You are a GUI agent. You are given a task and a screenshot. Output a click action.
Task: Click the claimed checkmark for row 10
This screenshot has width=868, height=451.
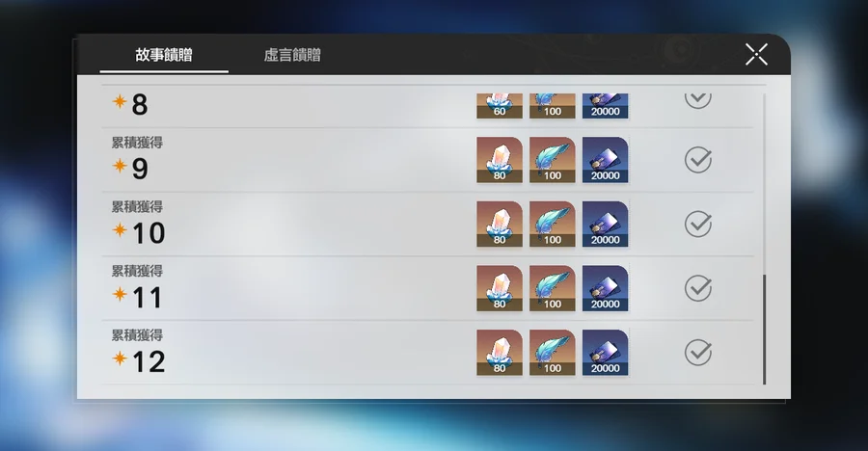pyautogui.click(x=697, y=224)
